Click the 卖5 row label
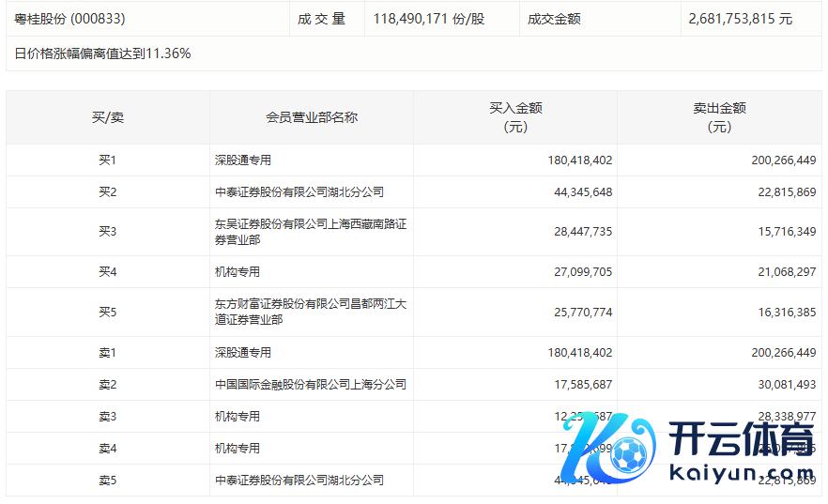 pos(107,481)
